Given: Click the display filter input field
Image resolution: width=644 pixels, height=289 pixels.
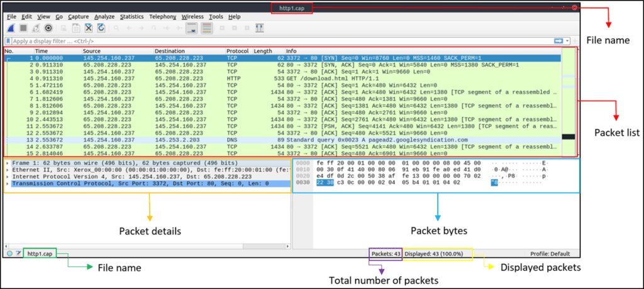Looking at the screenshot, I should tap(282, 41).
